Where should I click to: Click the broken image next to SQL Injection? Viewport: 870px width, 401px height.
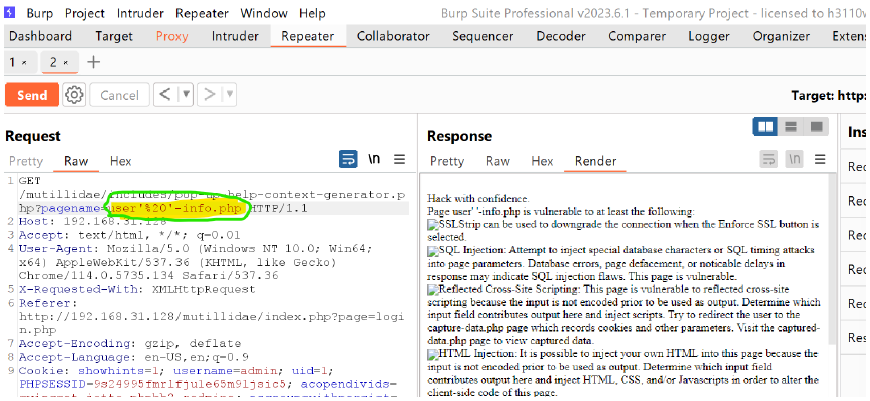[x=433, y=251]
